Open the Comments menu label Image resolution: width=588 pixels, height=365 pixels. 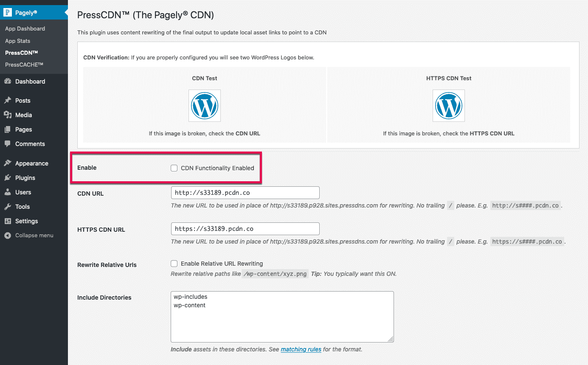click(x=30, y=144)
